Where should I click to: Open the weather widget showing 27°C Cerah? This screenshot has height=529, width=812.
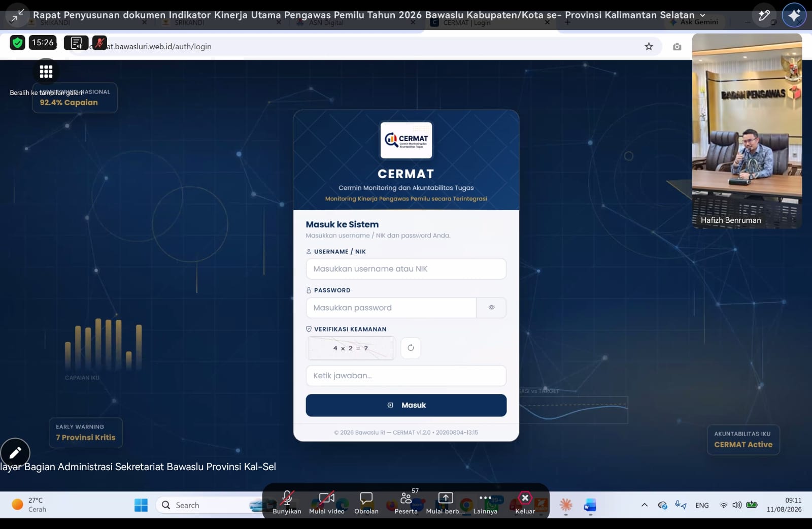point(29,505)
